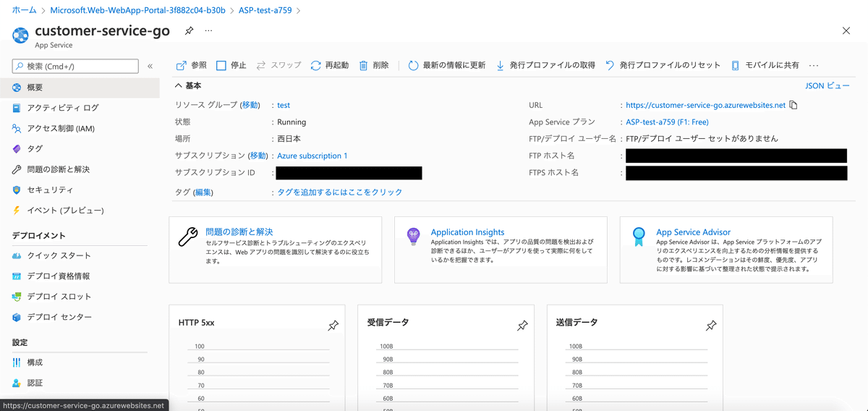
Task: Click the App Service Advisor ribbon icon
Action: [639, 236]
